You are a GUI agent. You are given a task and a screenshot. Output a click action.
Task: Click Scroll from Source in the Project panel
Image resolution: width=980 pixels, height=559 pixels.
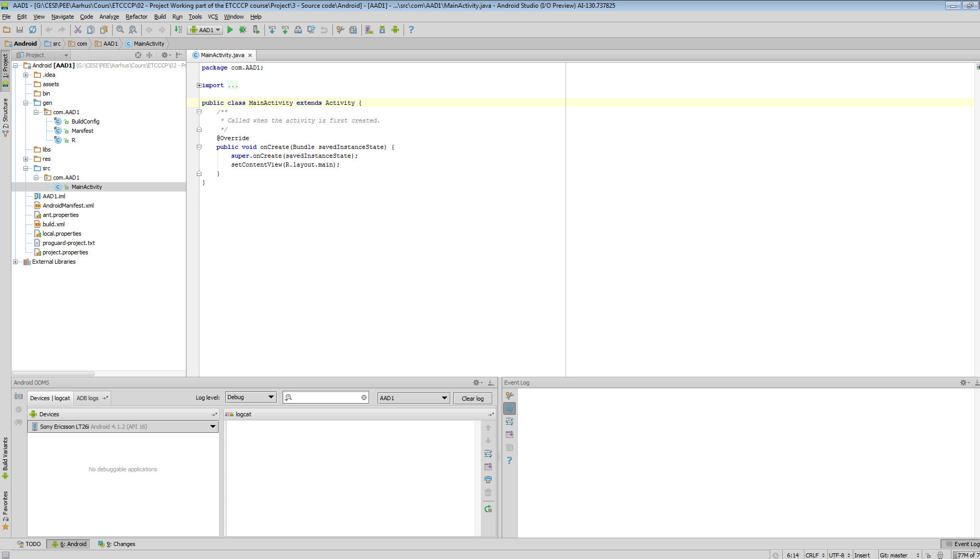[138, 55]
